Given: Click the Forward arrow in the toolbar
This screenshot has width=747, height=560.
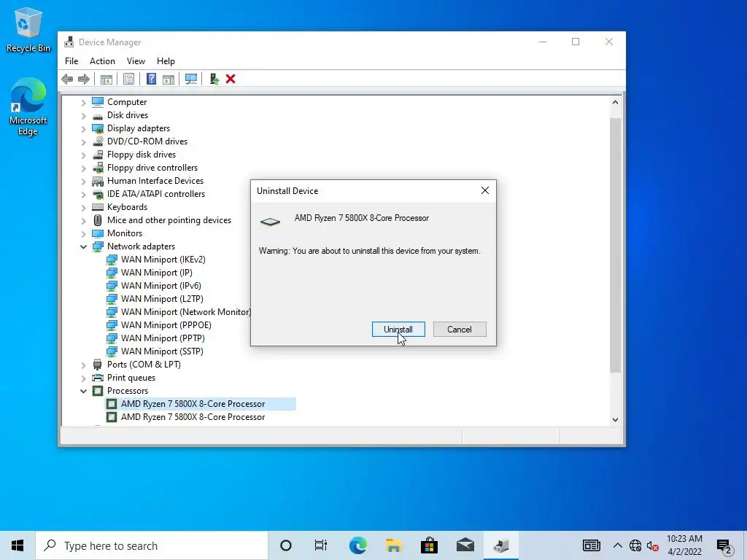Looking at the screenshot, I should [x=84, y=79].
